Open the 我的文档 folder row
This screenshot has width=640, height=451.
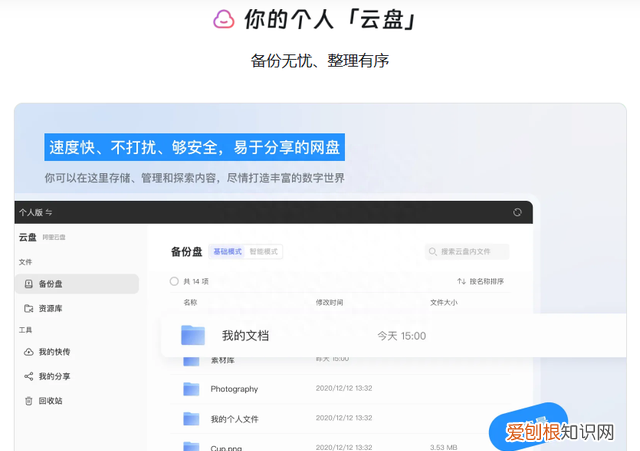[393, 335]
